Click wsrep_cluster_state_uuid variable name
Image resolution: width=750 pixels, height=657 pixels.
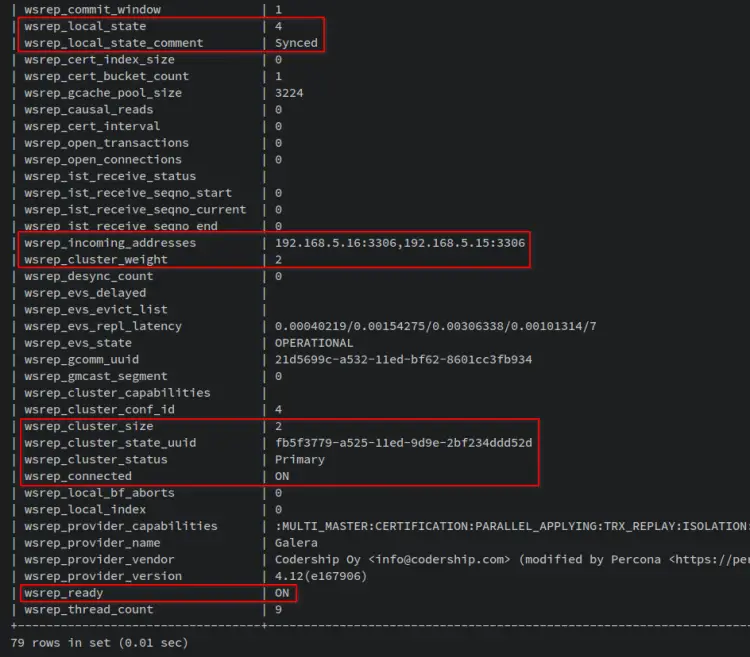110,443
